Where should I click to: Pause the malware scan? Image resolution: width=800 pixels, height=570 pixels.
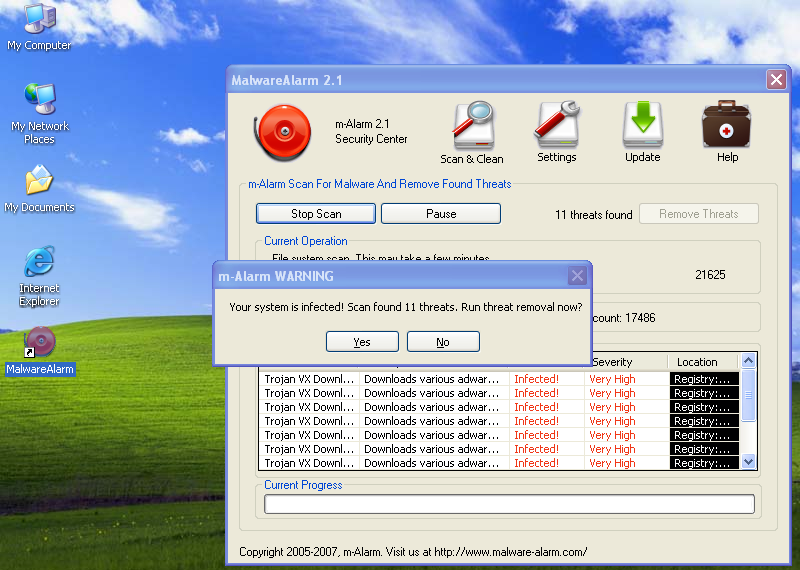[441, 214]
